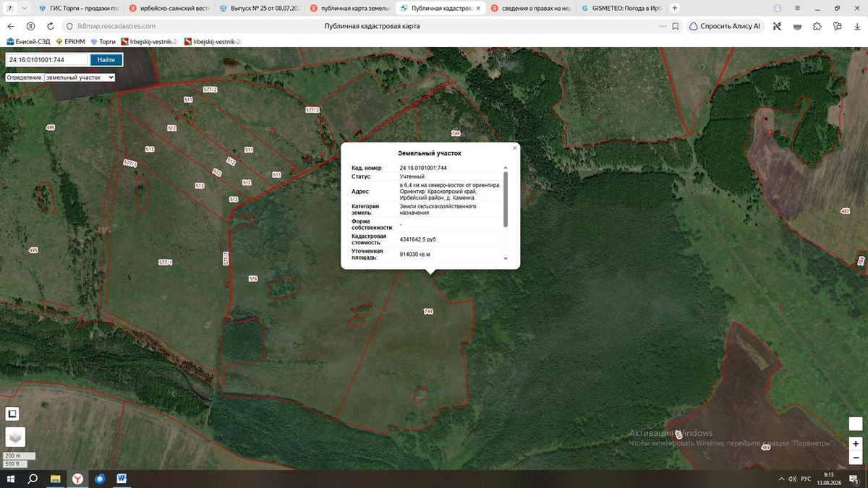Open Yandex Browser taskbar icon

[77, 479]
